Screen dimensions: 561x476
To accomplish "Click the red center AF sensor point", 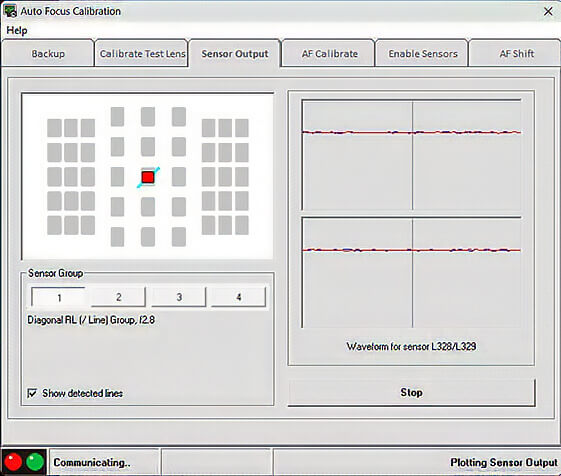I will coord(148,177).
